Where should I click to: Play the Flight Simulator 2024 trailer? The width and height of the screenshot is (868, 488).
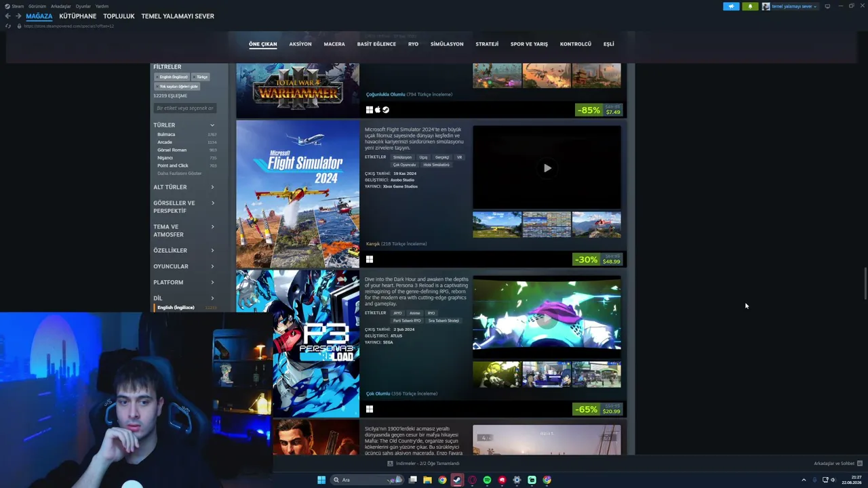point(547,168)
